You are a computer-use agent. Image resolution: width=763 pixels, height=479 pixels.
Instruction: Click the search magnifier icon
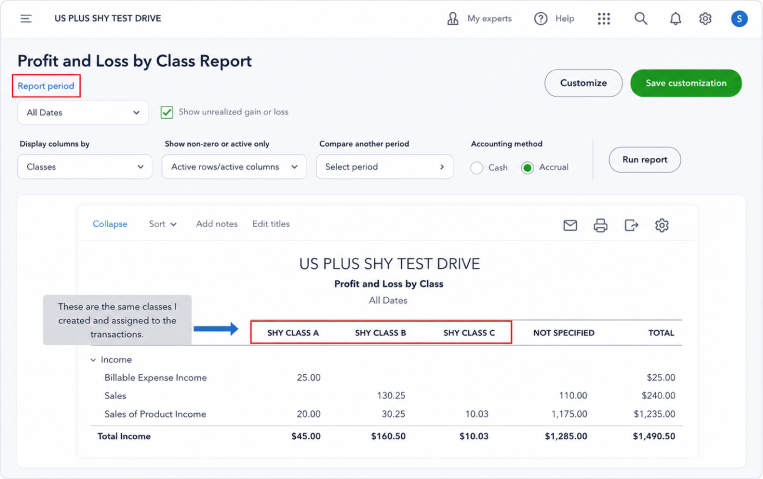(641, 18)
